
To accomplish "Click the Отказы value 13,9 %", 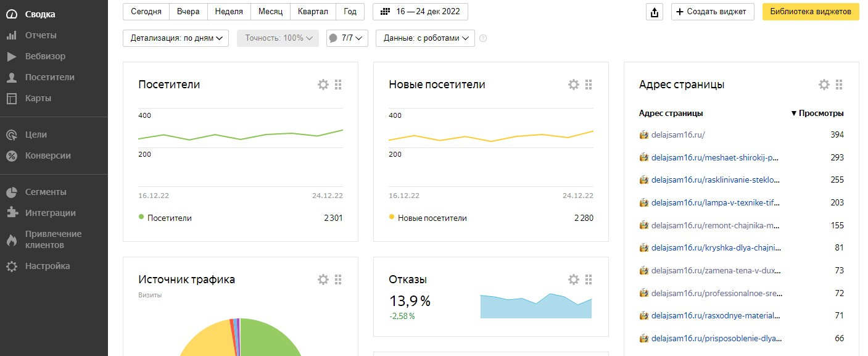I will click(410, 301).
